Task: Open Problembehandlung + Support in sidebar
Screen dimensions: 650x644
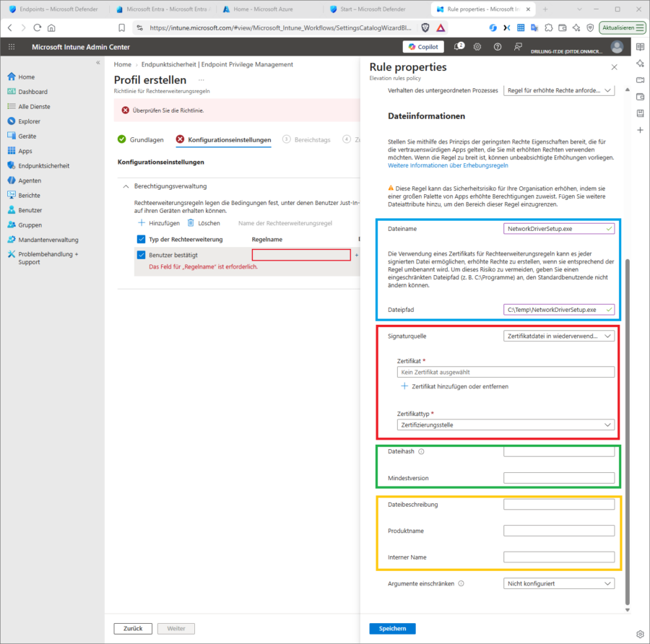Action: tap(43, 258)
